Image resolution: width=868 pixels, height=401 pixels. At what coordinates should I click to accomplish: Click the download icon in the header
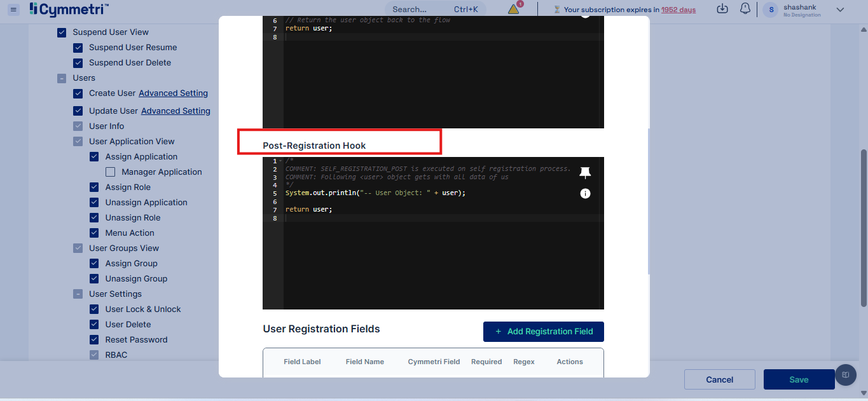click(722, 9)
